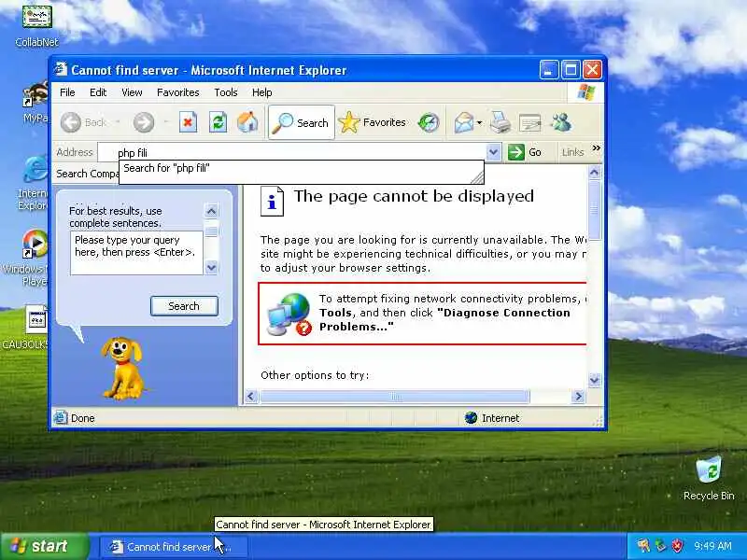Click inside the Address text field
The width and height of the screenshot is (747, 560).
[x=291, y=152]
